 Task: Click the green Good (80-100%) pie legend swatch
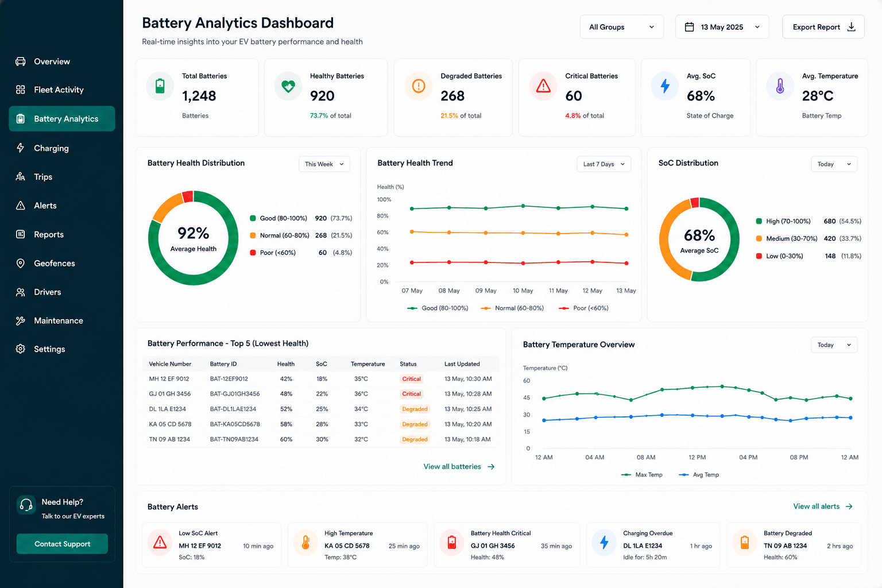click(x=253, y=218)
